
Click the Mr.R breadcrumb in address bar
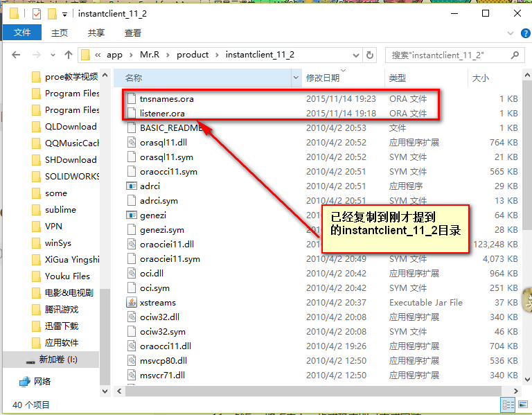(x=150, y=55)
